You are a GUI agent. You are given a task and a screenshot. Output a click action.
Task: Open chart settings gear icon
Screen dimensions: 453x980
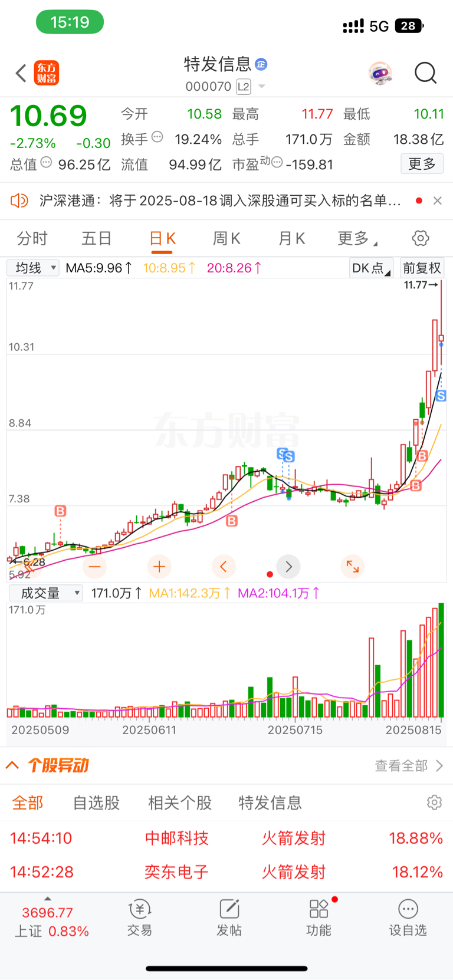pyautogui.click(x=421, y=239)
